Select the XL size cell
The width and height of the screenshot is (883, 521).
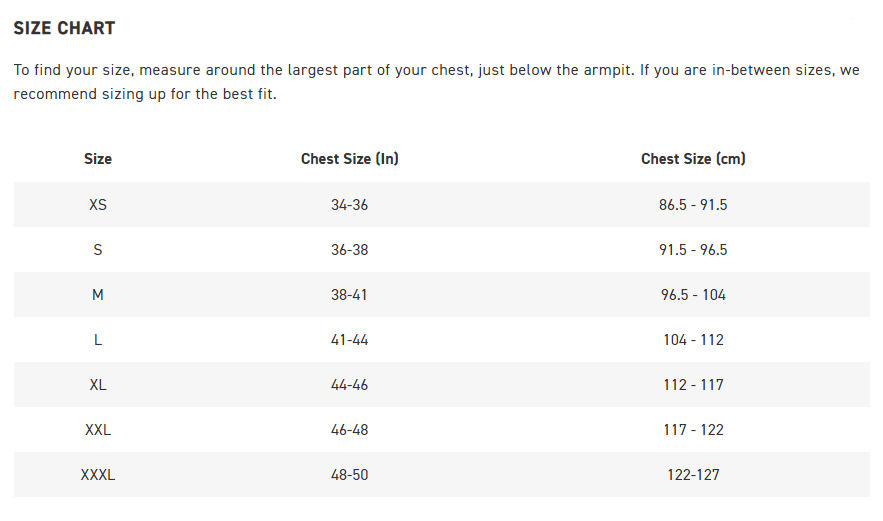[x=98, y=385]
